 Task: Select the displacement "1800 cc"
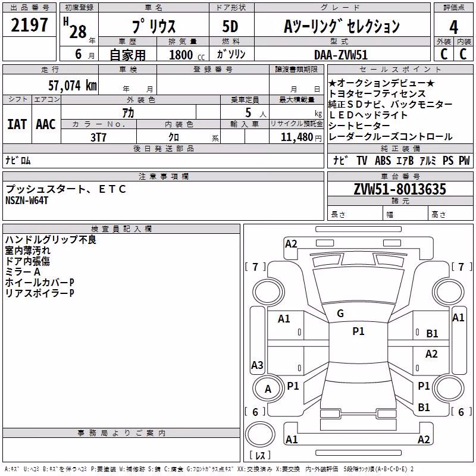(187, 55)
